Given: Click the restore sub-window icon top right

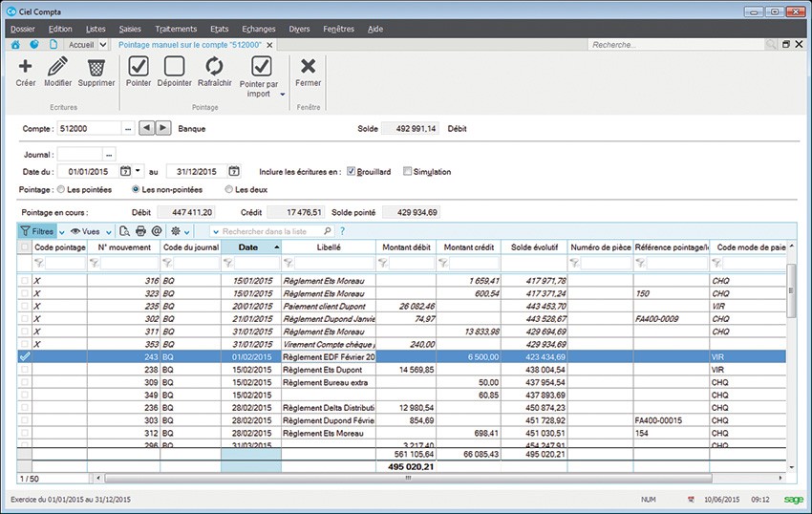Looking at the screenshot, I should [786, 45].
